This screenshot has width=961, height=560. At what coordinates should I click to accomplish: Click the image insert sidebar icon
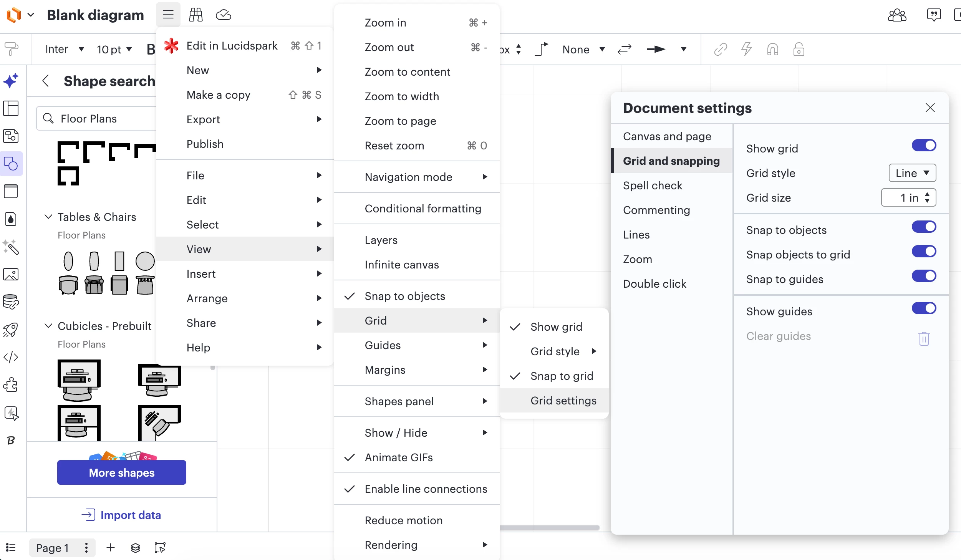coord(11,274)
